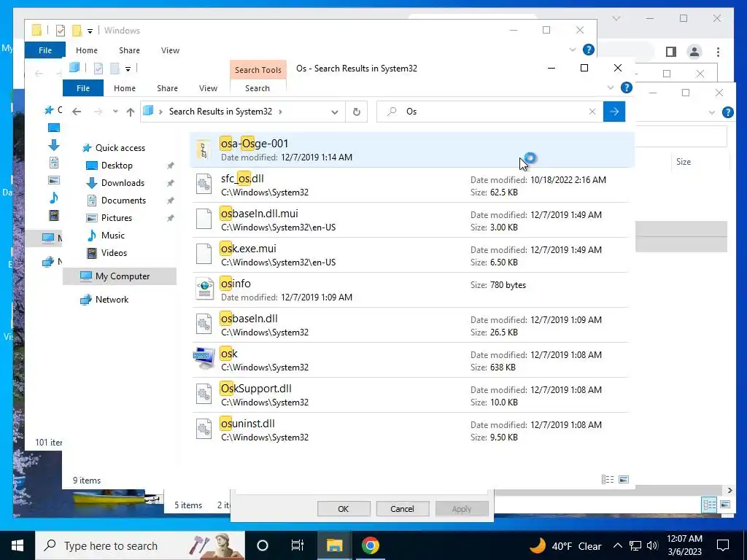The height and width of the screenshot is (560, 747).
Task: Unpin Desktop using its pin icon
Action: (170, 166)
